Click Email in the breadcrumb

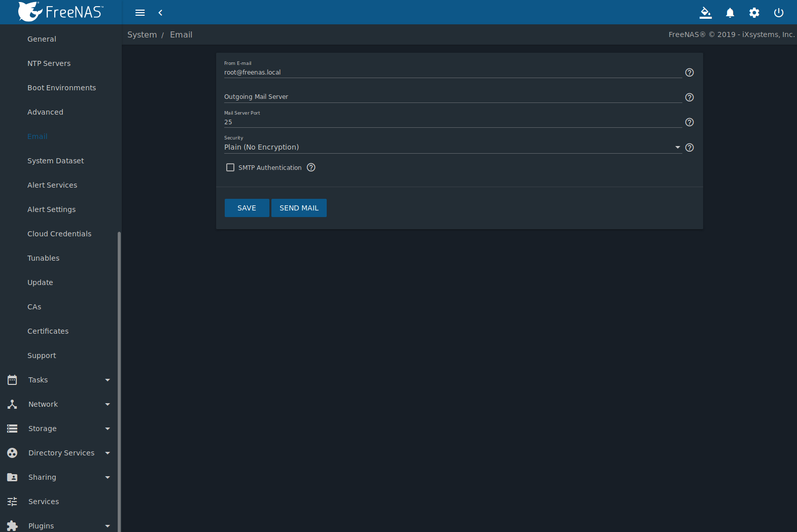pos(181,34)
